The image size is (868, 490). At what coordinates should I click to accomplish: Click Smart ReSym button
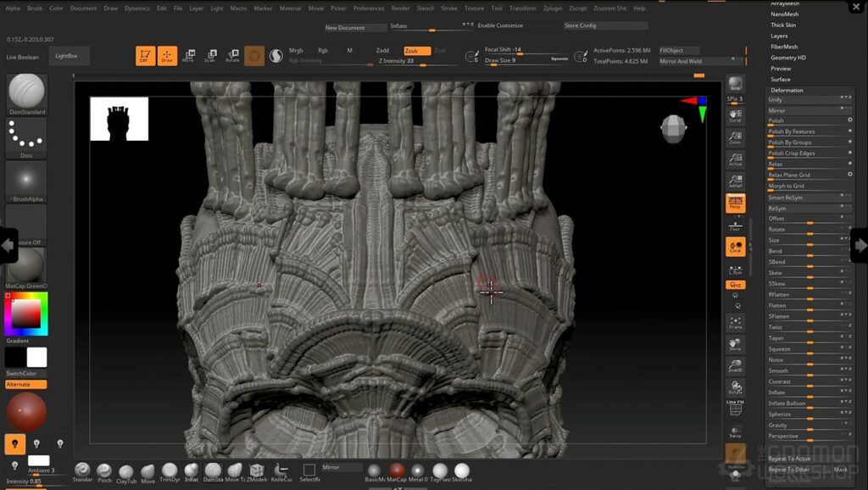[809, 198]
